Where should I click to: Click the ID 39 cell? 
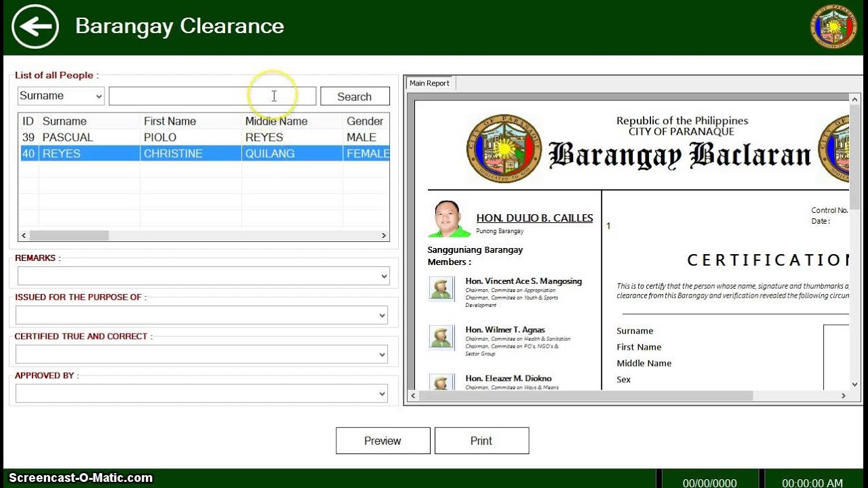(x=28, y=138)
